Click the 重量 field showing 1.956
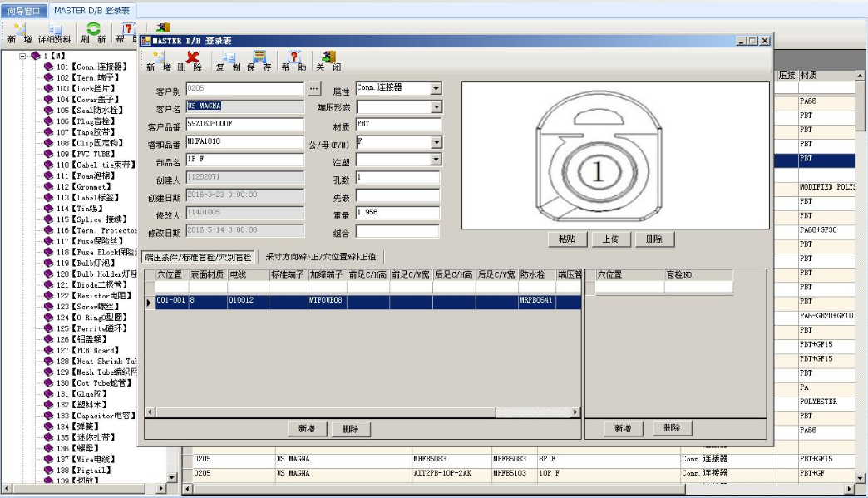This screenshot has width=868, height=498. [398, 213]
